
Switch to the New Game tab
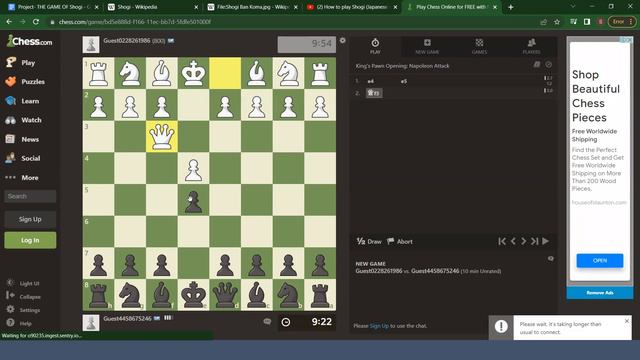pyautogui.click(x=427, y=46)
